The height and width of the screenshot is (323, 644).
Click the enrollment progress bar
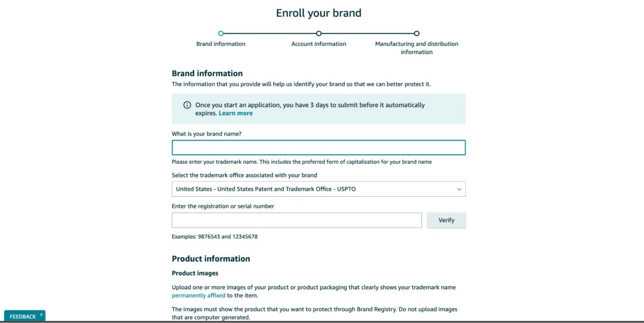coord(319,33)
